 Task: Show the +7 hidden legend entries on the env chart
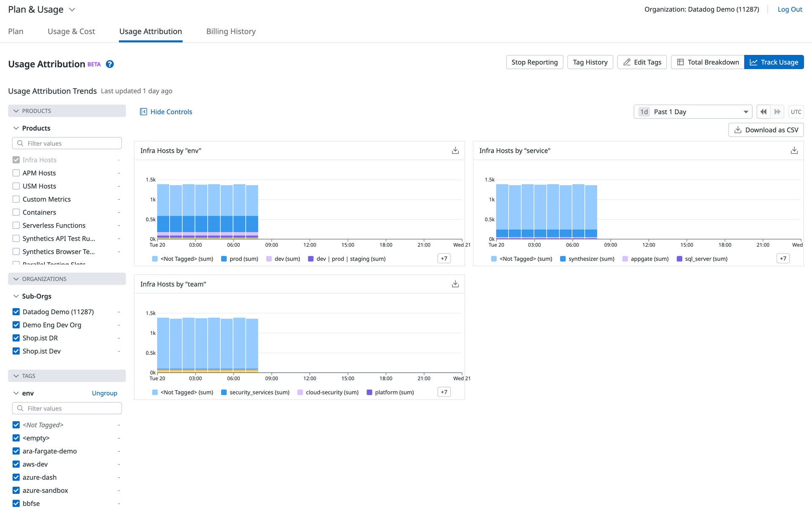click(444, 258)
